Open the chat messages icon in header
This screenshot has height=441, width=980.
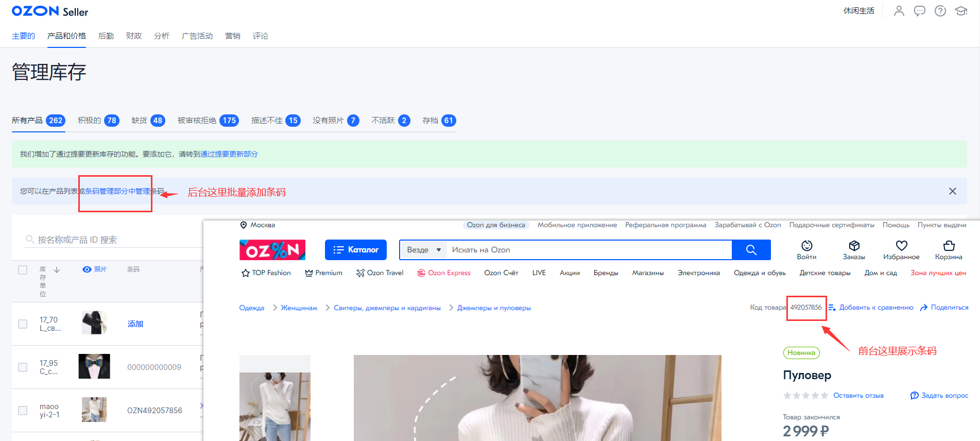[919, 11]
